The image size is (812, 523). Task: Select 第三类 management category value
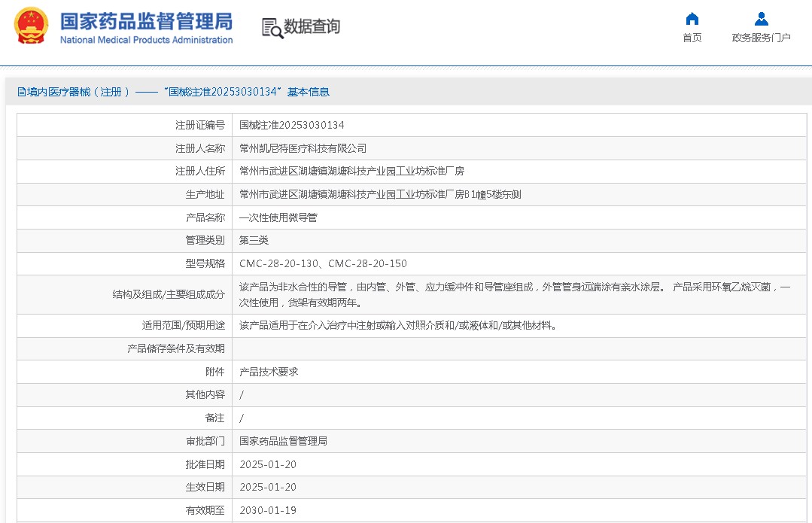click(254, 240)
